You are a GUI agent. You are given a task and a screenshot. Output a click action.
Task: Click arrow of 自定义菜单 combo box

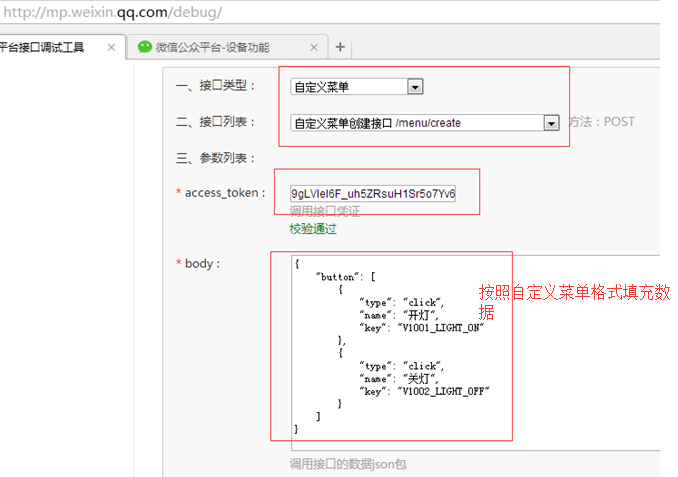pyautogui.click(x=415, y=87)
